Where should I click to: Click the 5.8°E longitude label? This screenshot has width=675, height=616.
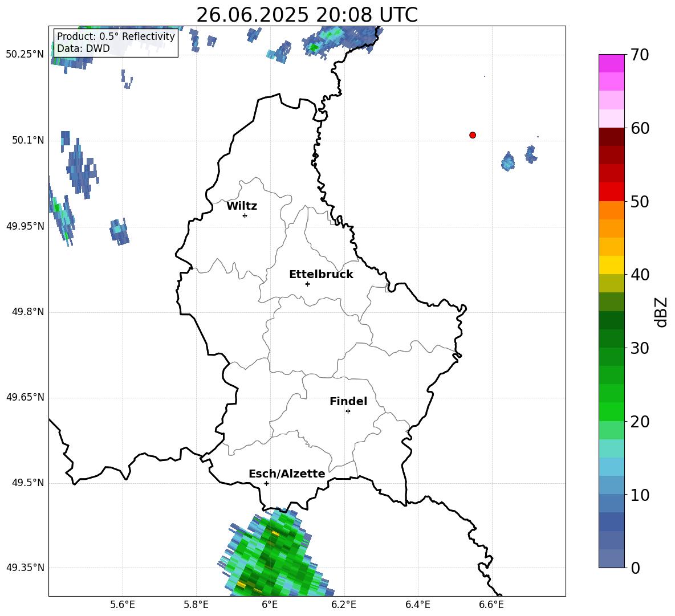point(196,605)
